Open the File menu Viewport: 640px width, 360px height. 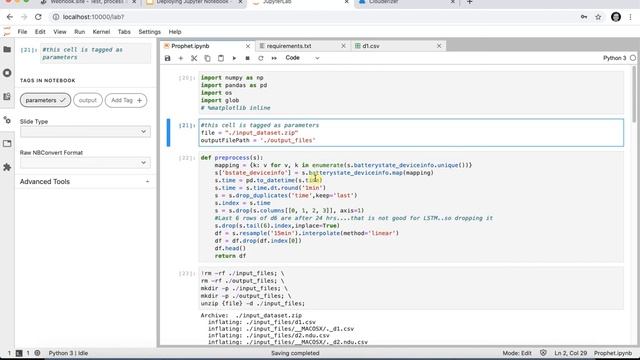(x=22, y=32)
